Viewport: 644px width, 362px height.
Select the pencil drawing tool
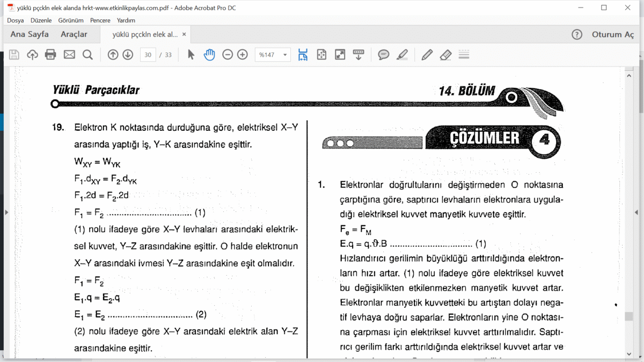click(427, 55)
